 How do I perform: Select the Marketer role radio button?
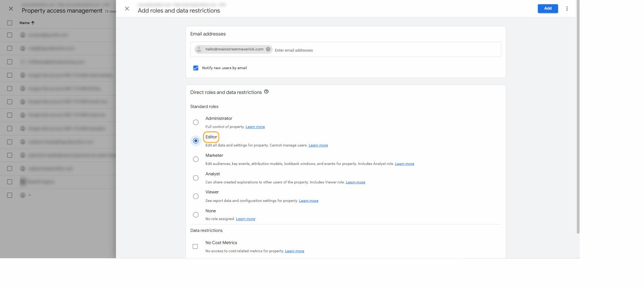pos(196,159)
